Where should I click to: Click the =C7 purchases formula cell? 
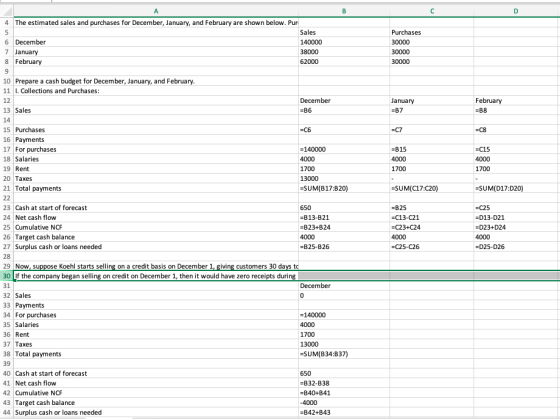432,130
